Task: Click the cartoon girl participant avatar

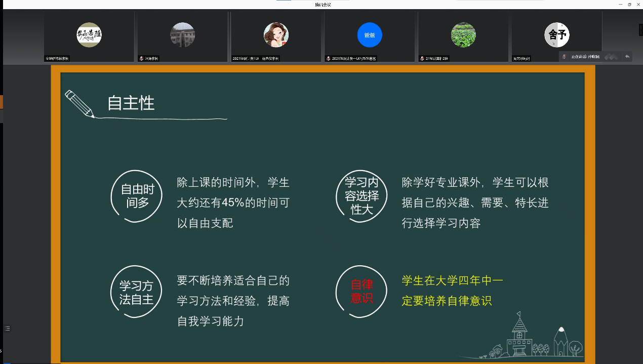Action: pyautogui.click(x=276, y=35)
